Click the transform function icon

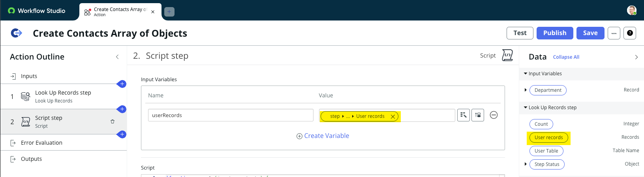(x=478, y=115)
